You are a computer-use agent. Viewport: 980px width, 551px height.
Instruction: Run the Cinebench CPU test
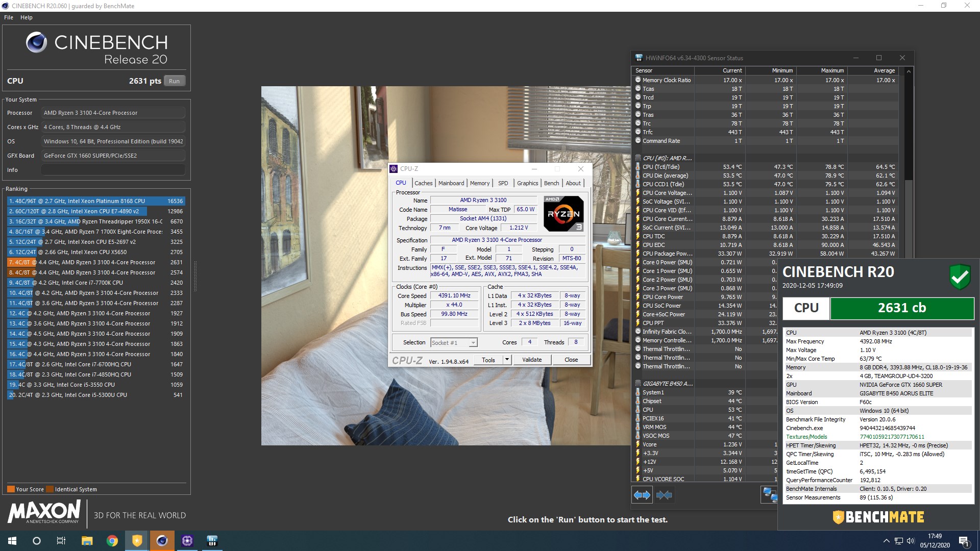tap(174, 81)
